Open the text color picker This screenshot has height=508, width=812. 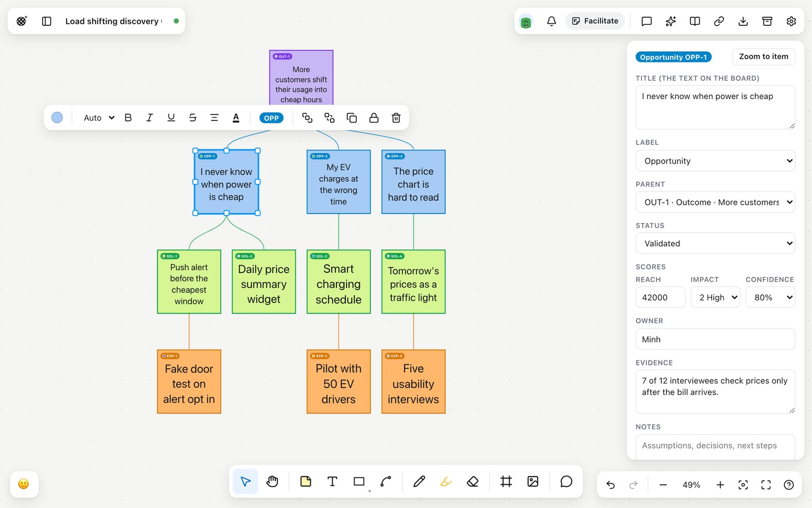[236, 118]
